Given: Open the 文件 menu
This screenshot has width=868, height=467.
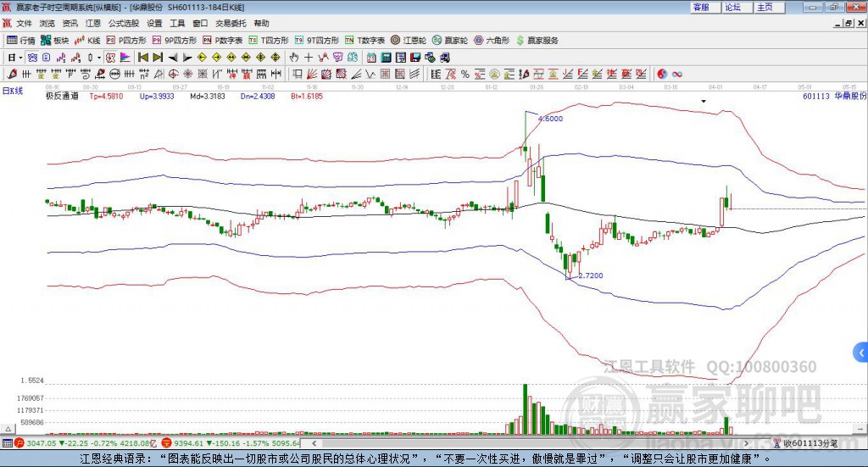Looking at the screenshot, I should [24, 23].
